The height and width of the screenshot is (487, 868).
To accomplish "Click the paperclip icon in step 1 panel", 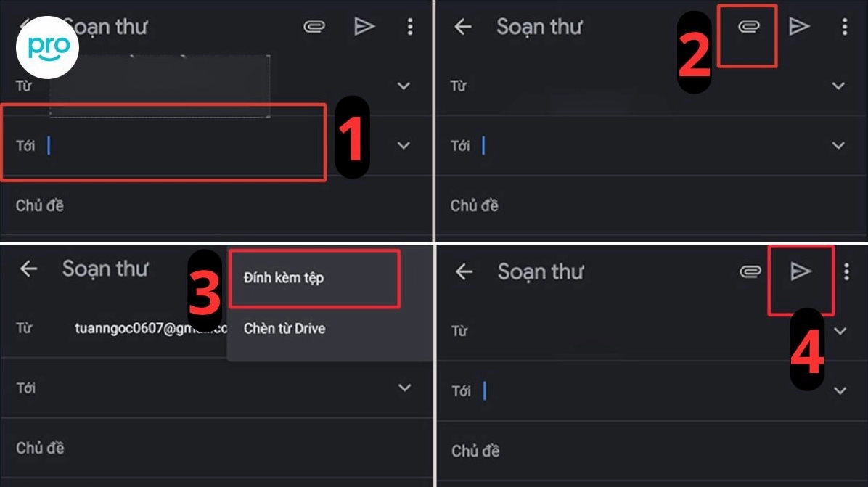I will coord(314,27).
